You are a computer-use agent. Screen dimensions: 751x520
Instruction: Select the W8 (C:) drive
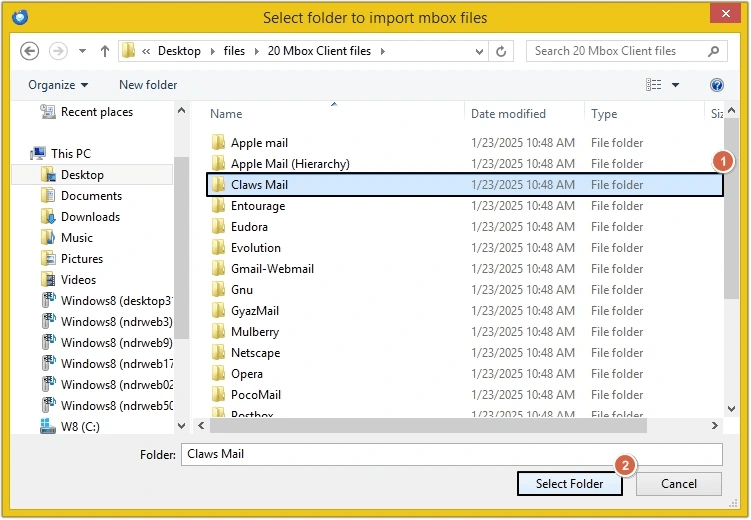click(70, 427)
